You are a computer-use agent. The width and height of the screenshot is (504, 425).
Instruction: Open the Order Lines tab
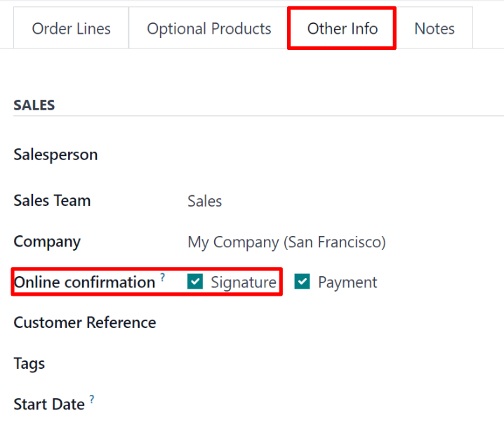tap(71, 29)
